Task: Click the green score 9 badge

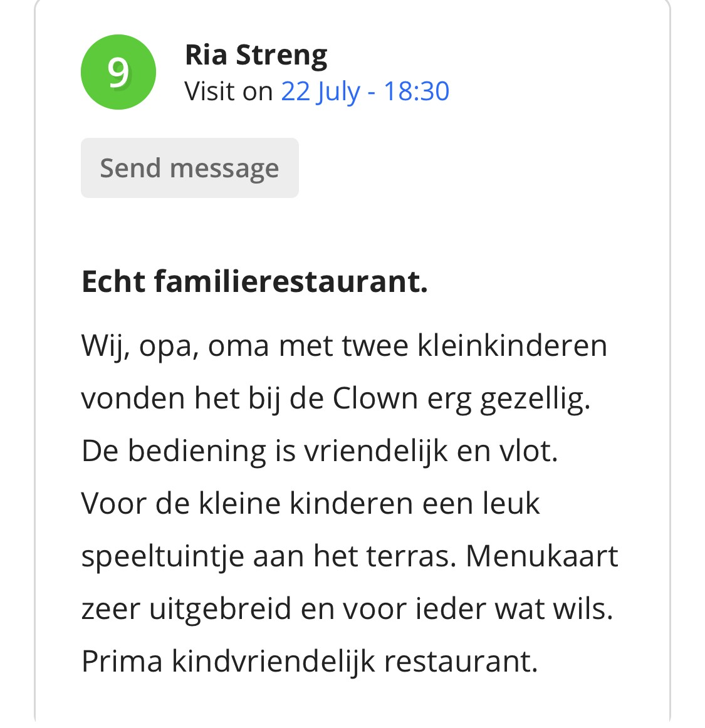Action: (118, 72)
